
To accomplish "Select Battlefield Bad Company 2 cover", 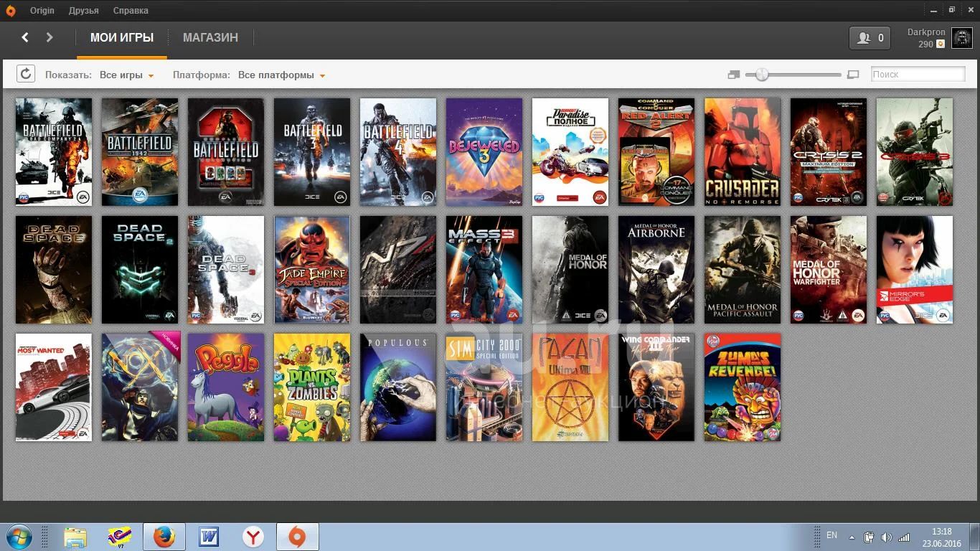I will tap(54, 152).
